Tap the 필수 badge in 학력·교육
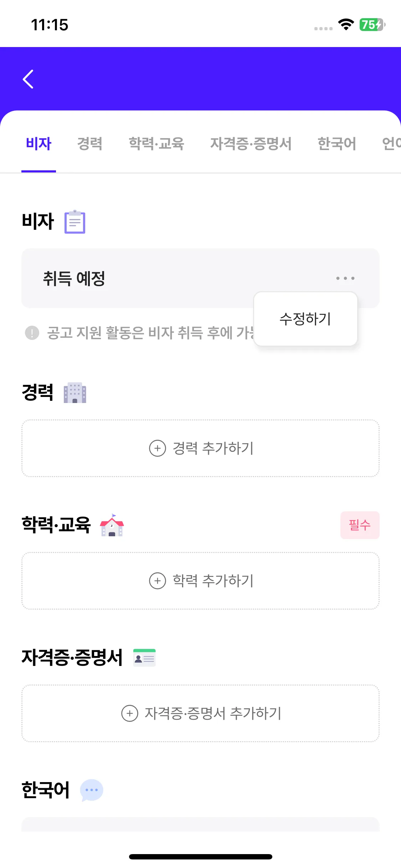Image resolution: width=401 pixels, height=868 pixels. tap(360, 525)
